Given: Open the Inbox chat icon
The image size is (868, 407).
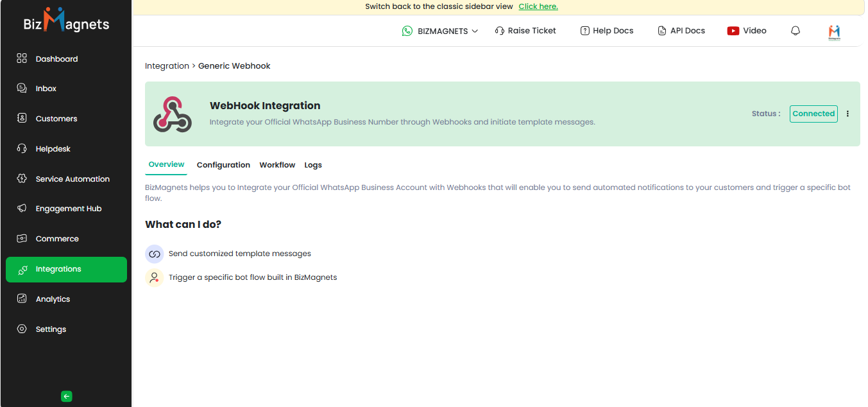Looking at the screenshot, I should 22,89.
